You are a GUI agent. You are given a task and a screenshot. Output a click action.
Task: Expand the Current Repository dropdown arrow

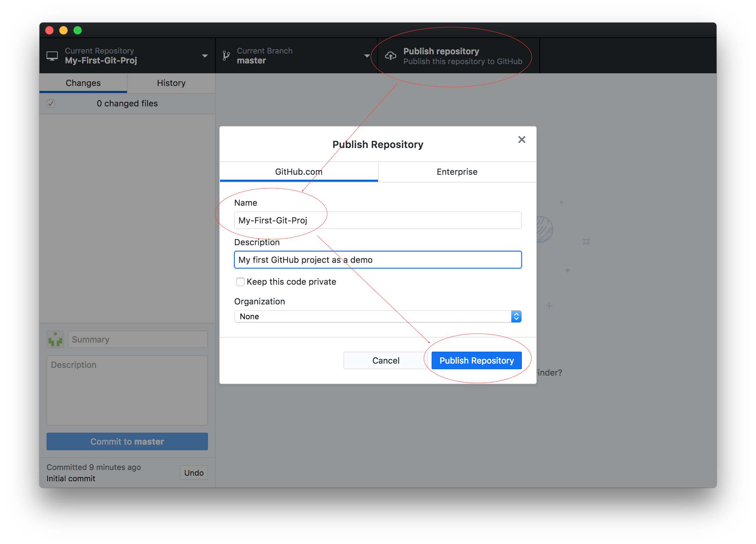tap(205, 56)
